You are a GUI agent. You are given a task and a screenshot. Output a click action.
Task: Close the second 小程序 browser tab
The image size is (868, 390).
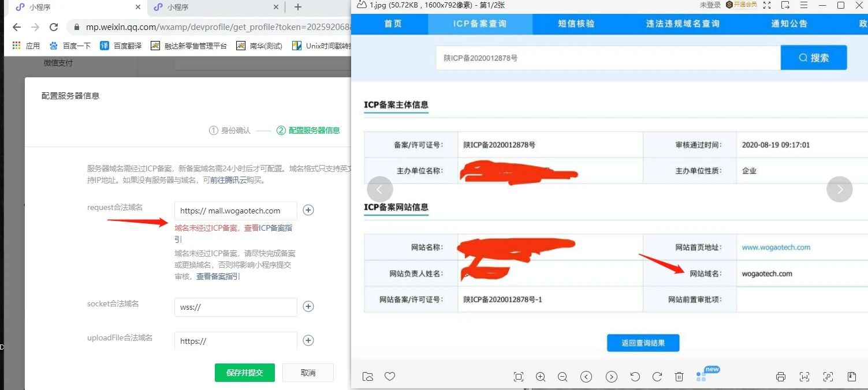[x=275, y=7]
